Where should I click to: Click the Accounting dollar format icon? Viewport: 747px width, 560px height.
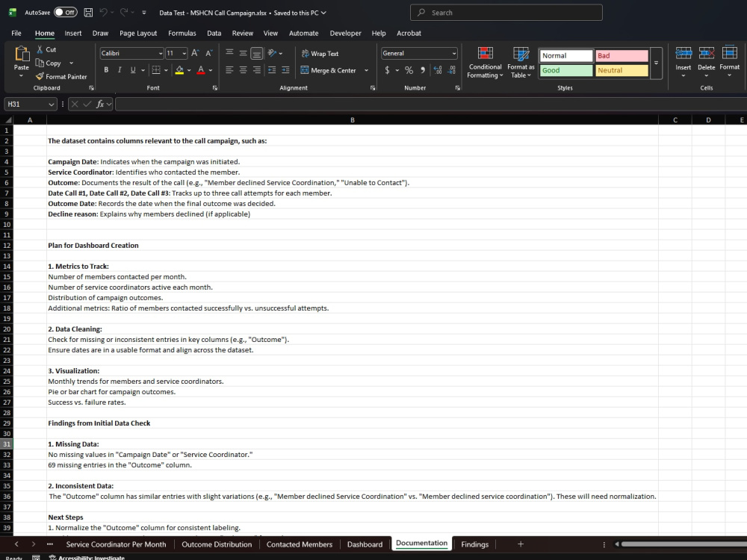[387, 70]
